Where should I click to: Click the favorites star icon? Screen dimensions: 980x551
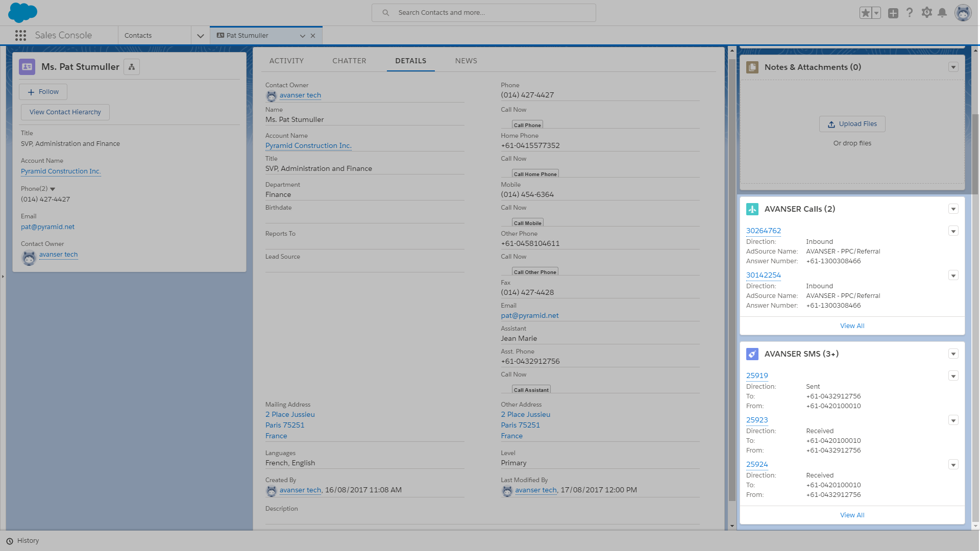coord(866,12)
